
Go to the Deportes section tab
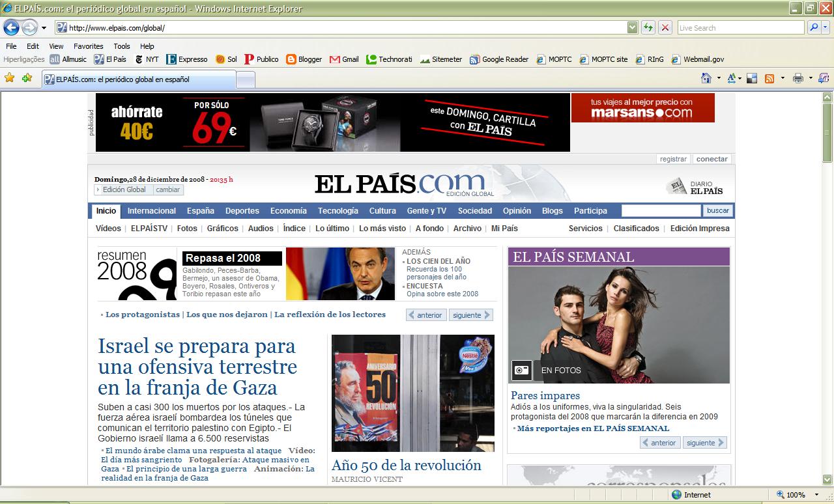coord(242,211)
